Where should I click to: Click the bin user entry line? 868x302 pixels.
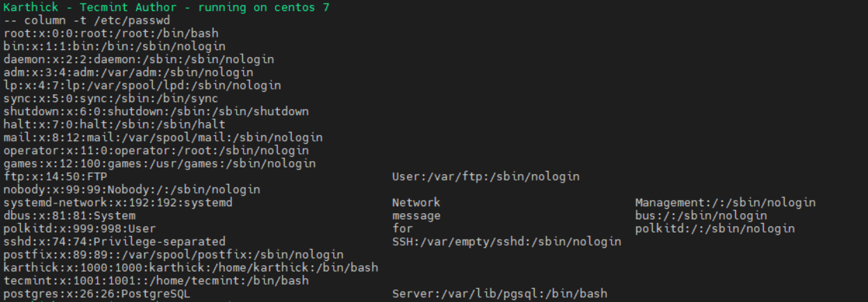pyautogui.click(x=115, y=47)
